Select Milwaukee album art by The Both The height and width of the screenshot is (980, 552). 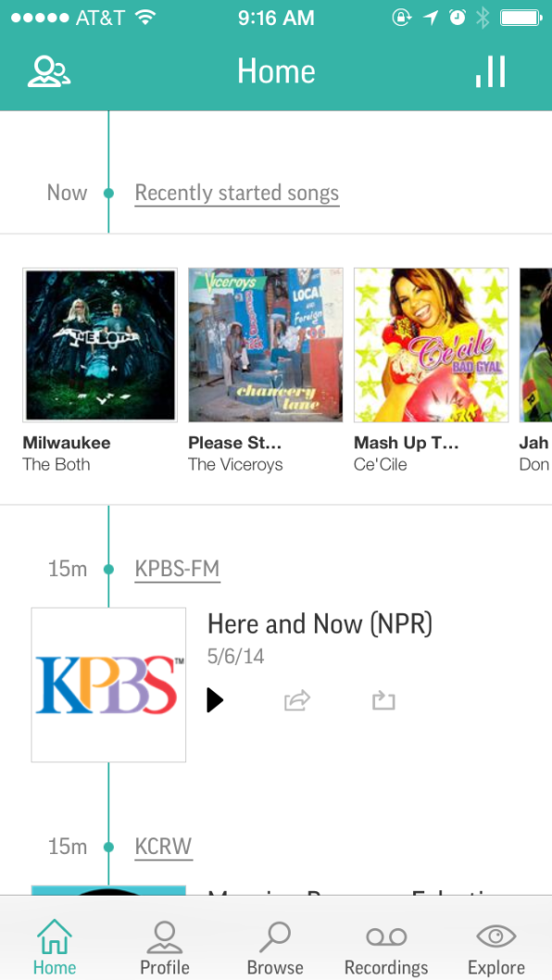[x=100, y=345]
